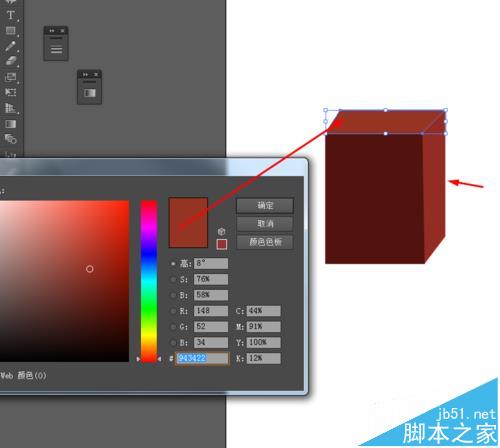This screenshot has height=448, width=500.
Task: Select the cube's dark front face
Action: tap(374, 199)
